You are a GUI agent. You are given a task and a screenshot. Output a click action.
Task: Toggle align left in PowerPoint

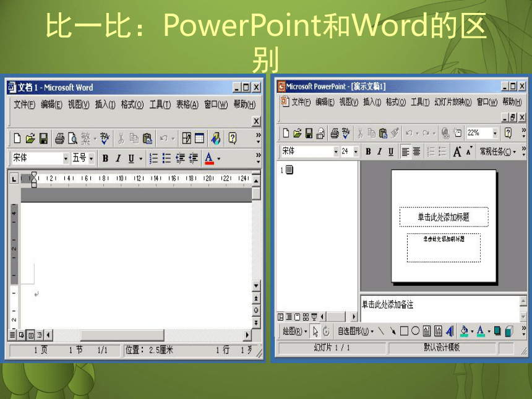(x=405, y=152)
